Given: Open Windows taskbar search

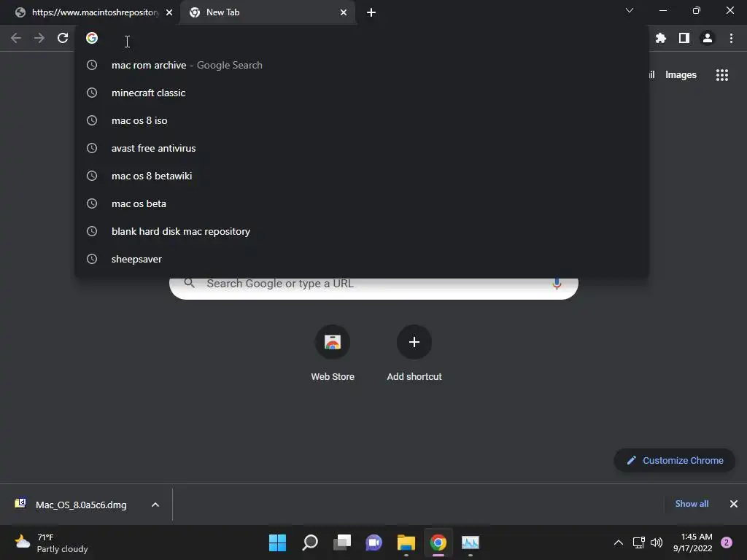Looking at the screenshot, I should click(x=310, y=542).
